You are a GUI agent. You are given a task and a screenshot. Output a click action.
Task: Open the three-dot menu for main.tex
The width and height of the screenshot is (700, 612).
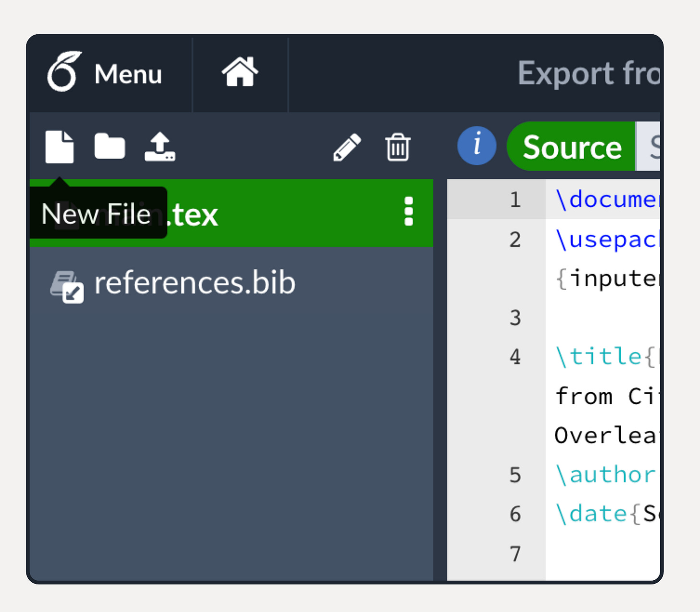pyautogui.click(x=409, y=211)
